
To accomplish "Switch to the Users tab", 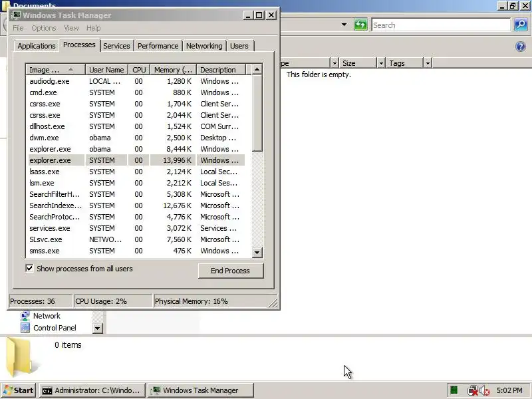I will click(239, 46).
